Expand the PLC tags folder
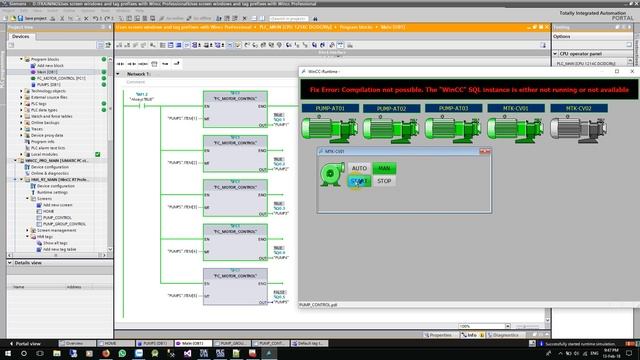 pyautogui.click(x=21, y=103)
